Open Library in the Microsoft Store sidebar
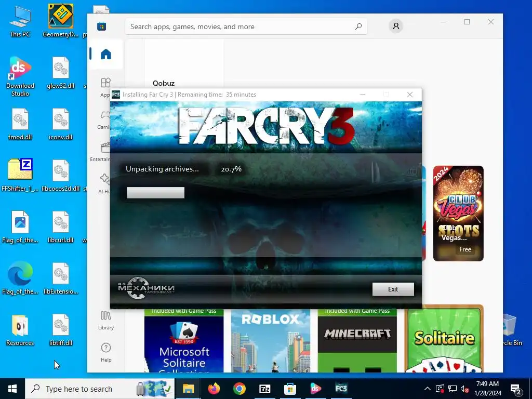 click(106, 320)
